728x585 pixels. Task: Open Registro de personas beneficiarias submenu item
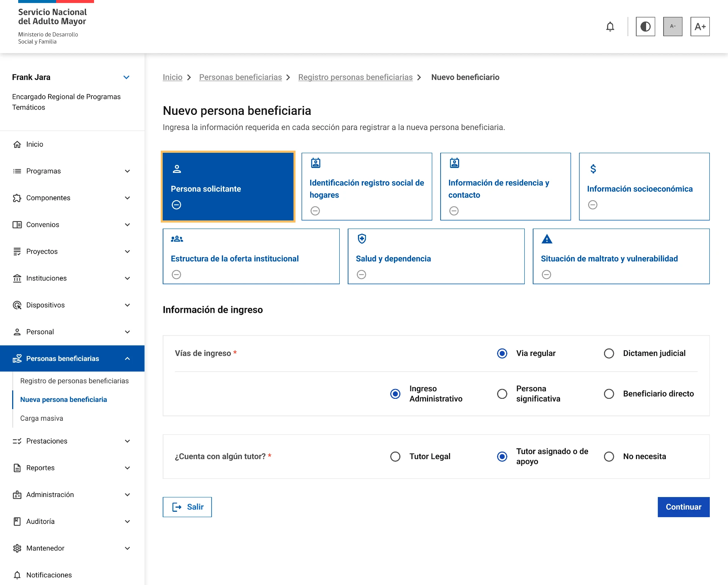[74, 381]
